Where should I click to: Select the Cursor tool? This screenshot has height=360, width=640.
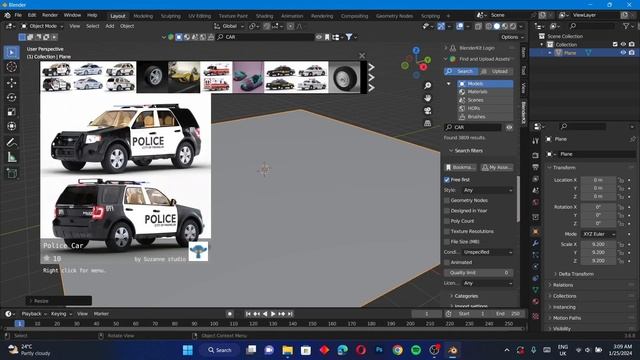pos(11,67)
